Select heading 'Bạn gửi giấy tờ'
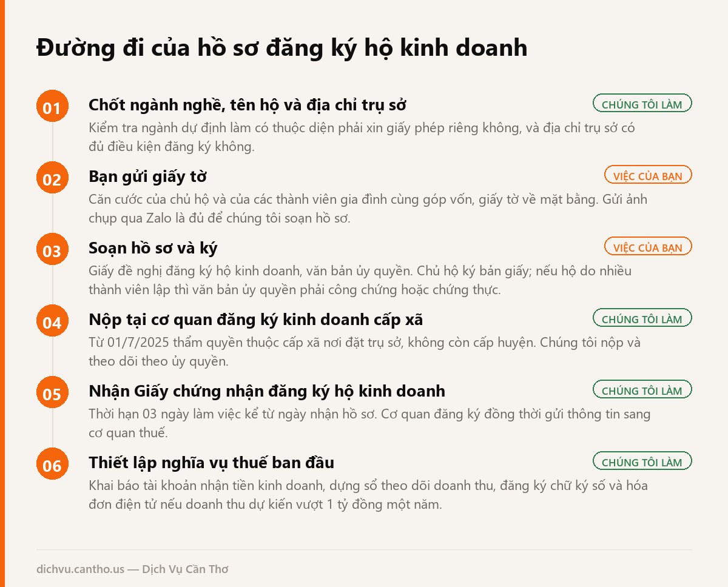The width and height of the screenshot is (728, 587). 147,176
